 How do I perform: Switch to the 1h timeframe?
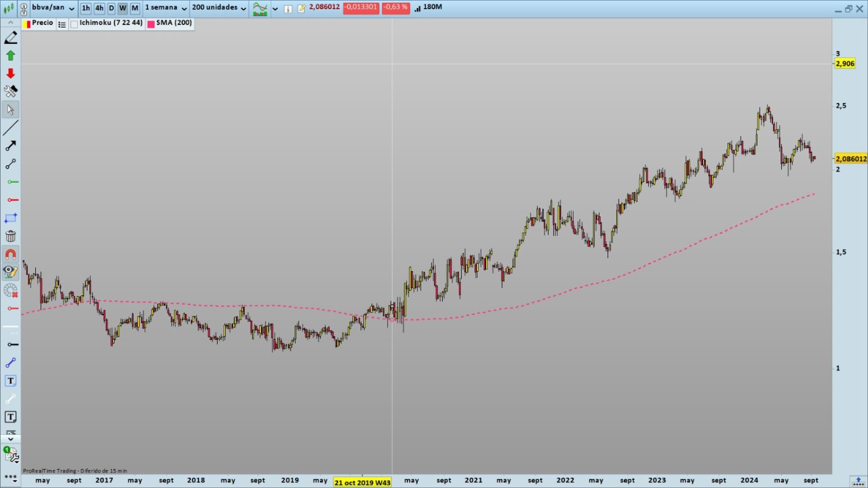pyautogui.click(x=86, y=8)
